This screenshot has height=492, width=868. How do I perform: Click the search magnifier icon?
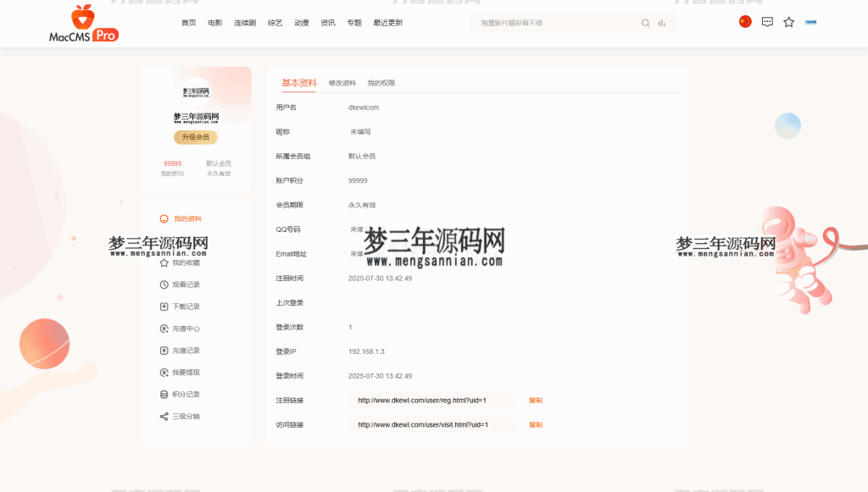pyautogui.click(x=645, y=23)
